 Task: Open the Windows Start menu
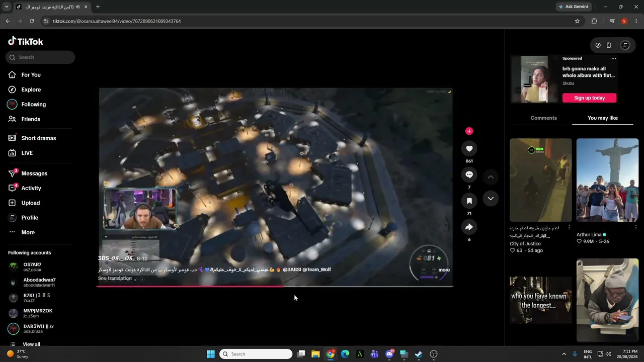tap(211, 354)
